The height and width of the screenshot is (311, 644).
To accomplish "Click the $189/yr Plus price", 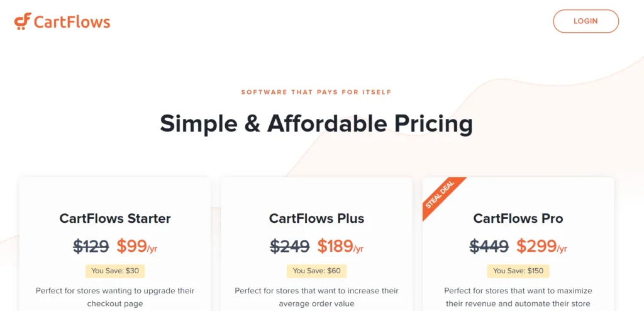I will [340, 246].
